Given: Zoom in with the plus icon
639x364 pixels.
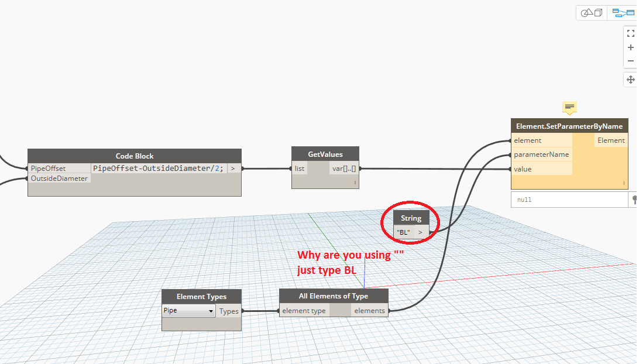Looking at the screenshot, I should (630, 47).
